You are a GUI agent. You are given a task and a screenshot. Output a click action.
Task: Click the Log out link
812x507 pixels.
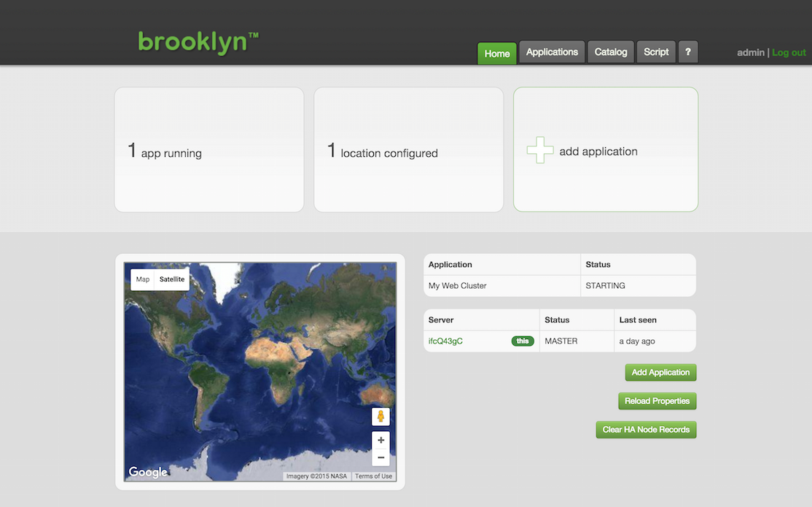pos(789,53)
